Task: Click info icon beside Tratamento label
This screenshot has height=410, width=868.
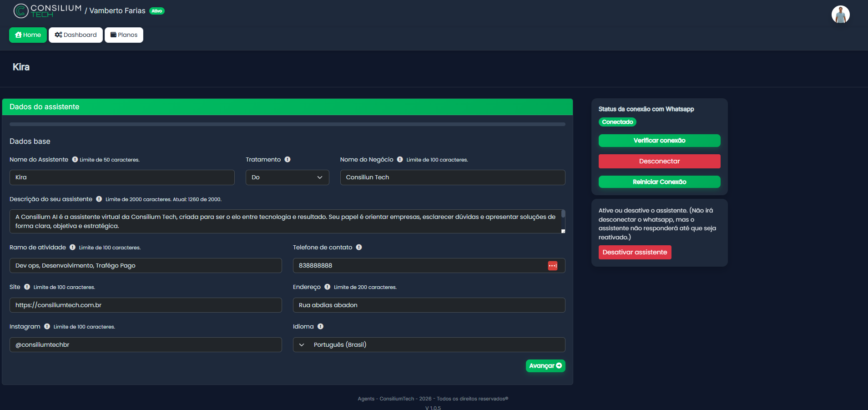Action: tap(288, 160)
